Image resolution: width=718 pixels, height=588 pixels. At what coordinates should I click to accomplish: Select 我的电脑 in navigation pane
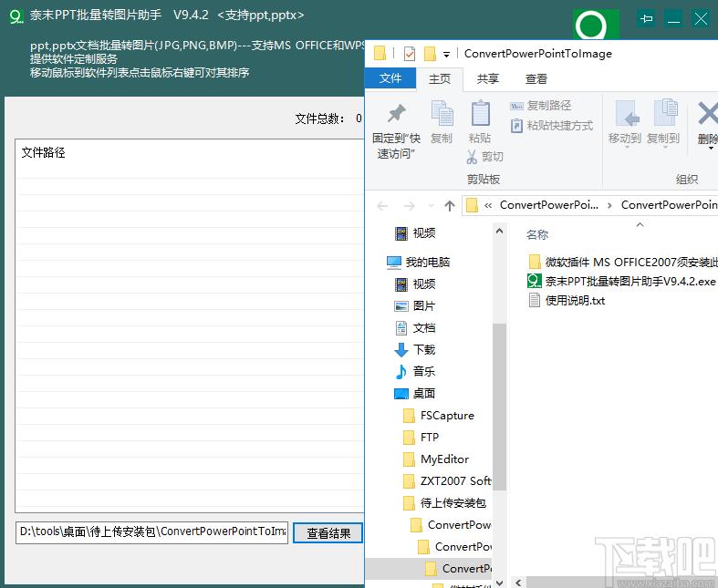point(419,263)
